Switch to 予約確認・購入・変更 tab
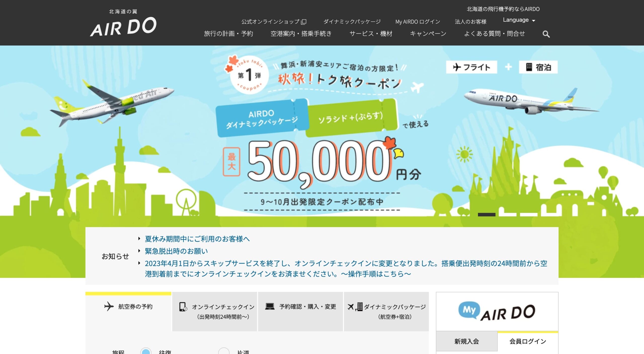This screenshot has width=644, height=354. point(300,311)
